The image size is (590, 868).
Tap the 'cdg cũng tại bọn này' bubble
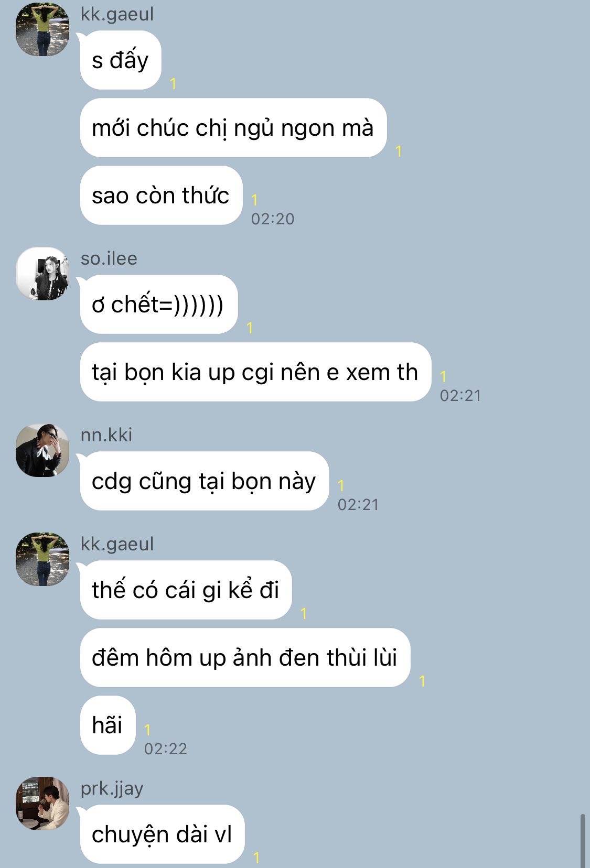(205, 481)
